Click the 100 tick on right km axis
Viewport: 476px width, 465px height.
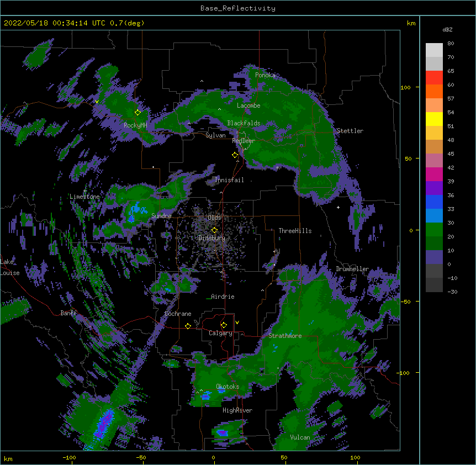[405, 87]
